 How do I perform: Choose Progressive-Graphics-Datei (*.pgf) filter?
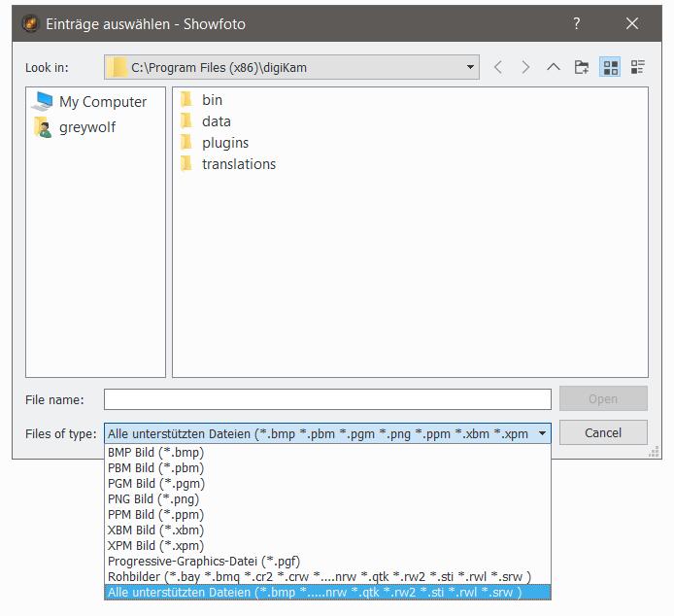[x=203, y=562]
